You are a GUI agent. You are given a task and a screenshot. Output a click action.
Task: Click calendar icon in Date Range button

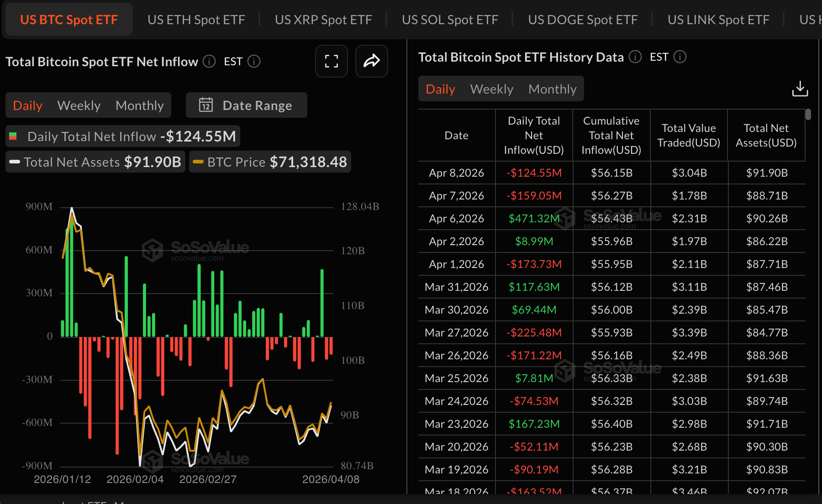[206, 105]
